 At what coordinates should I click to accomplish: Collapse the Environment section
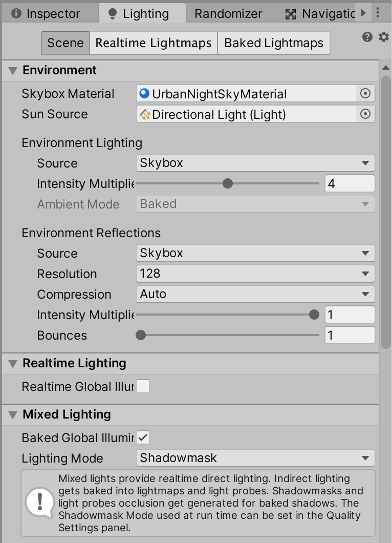(x=13, y=71)
